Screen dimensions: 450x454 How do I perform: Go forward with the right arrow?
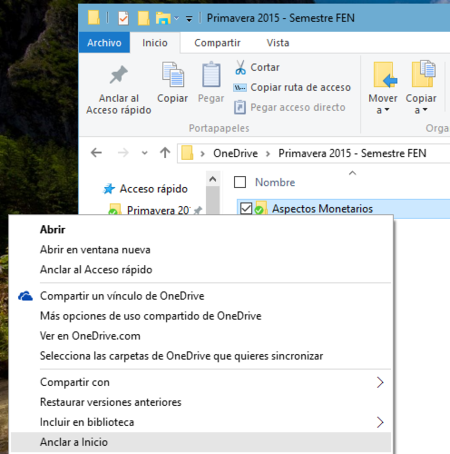tap(123, 153)
